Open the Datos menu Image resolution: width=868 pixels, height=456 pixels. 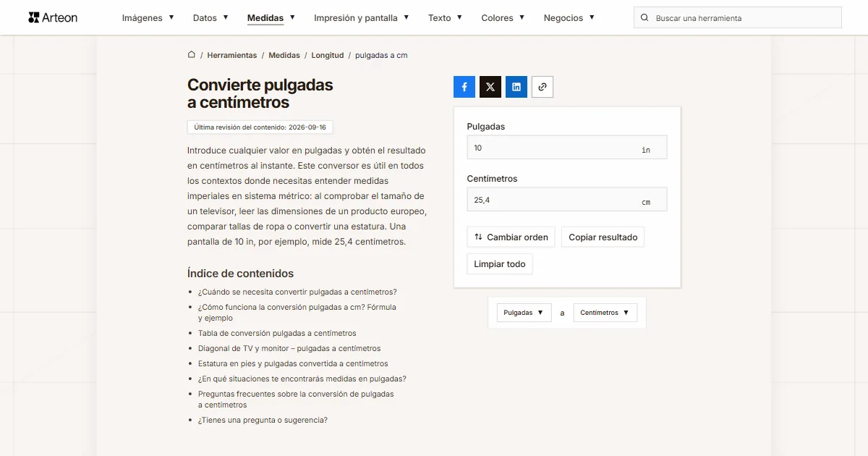(x=210, y=17)
